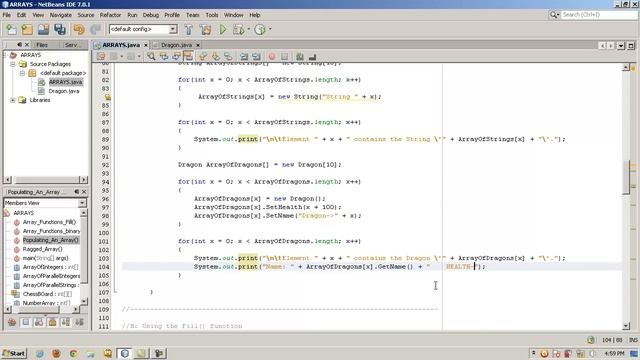Open the Members View dropdown
640x360 pixels.
coord(82,203)
